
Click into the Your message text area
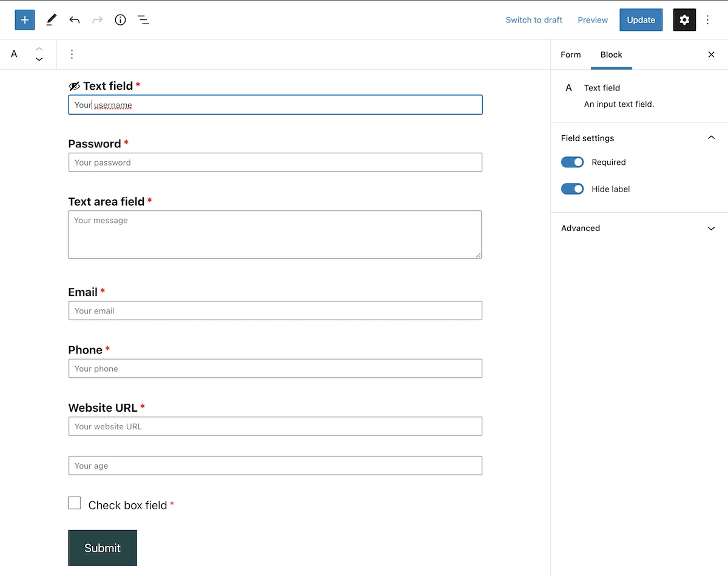[275, 235]
